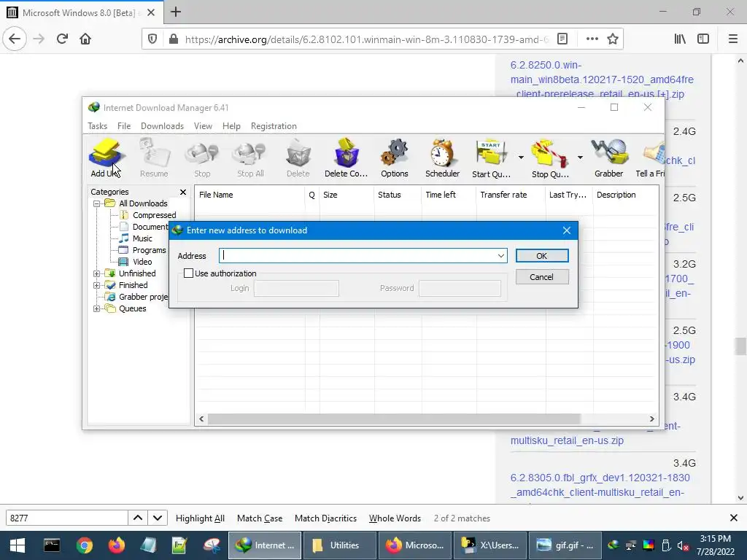Toggle Match Case in find bar
747x560 pixels.
[x=260, y=518]
